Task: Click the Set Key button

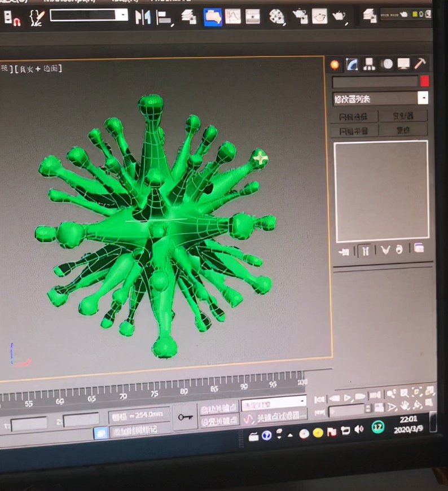Action: [219, 421]
